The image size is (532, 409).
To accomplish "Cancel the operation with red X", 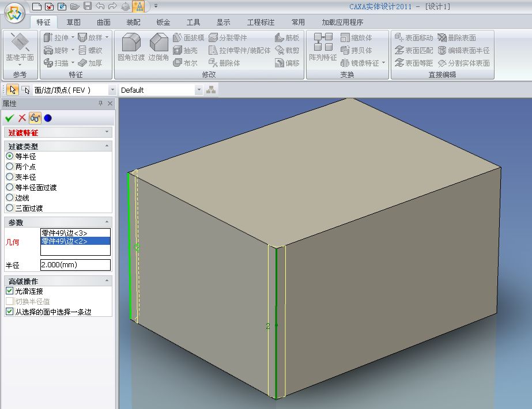I will coord(22,118).
